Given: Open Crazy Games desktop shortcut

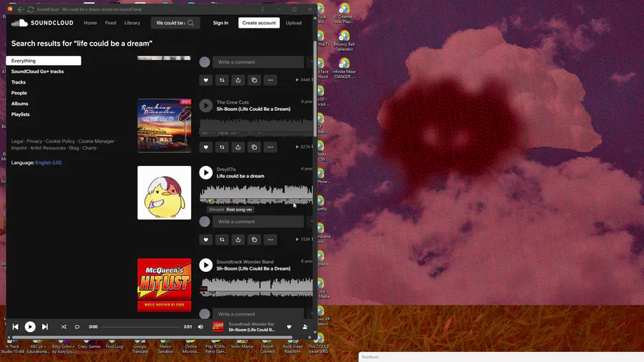Looking at the screenshot, I should pos(89,344).
